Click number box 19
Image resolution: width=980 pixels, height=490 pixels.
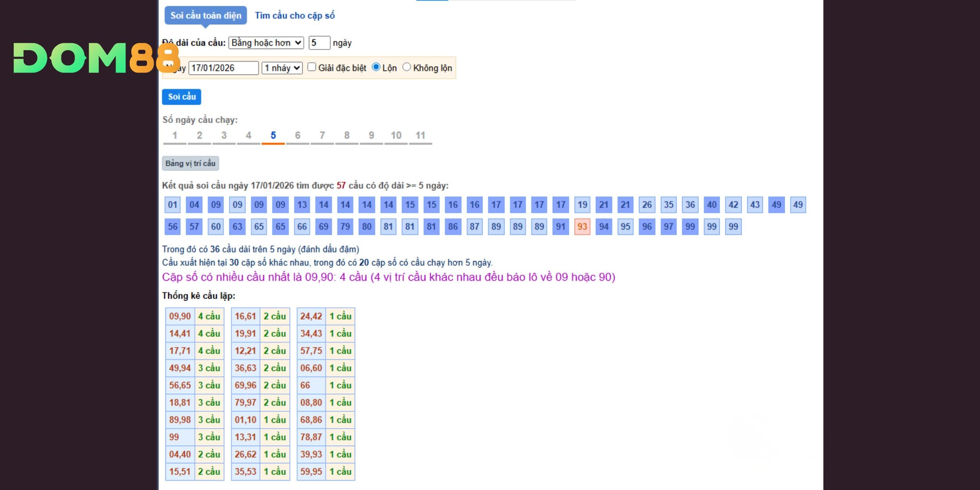pyautogui.click(x=582, y=205)
